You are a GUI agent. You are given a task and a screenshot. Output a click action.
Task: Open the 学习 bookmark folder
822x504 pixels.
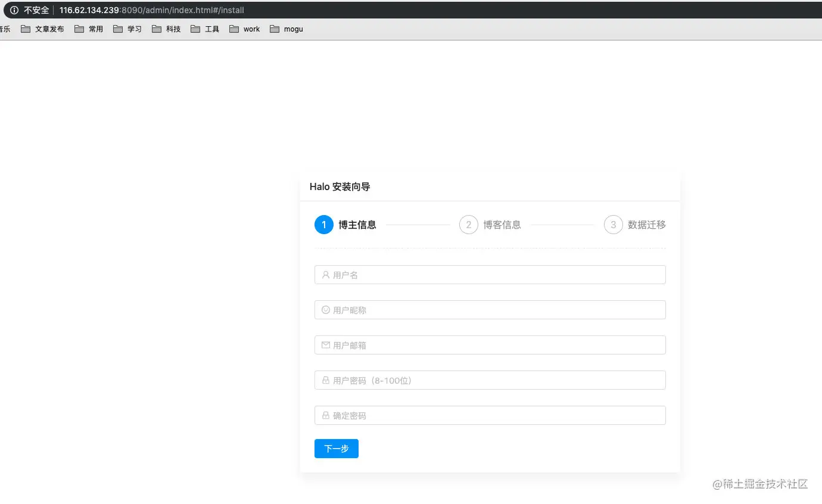pos(127,29)
